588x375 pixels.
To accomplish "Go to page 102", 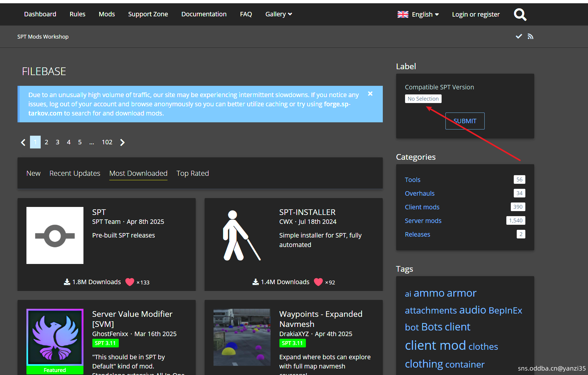I will click(107, 142).
